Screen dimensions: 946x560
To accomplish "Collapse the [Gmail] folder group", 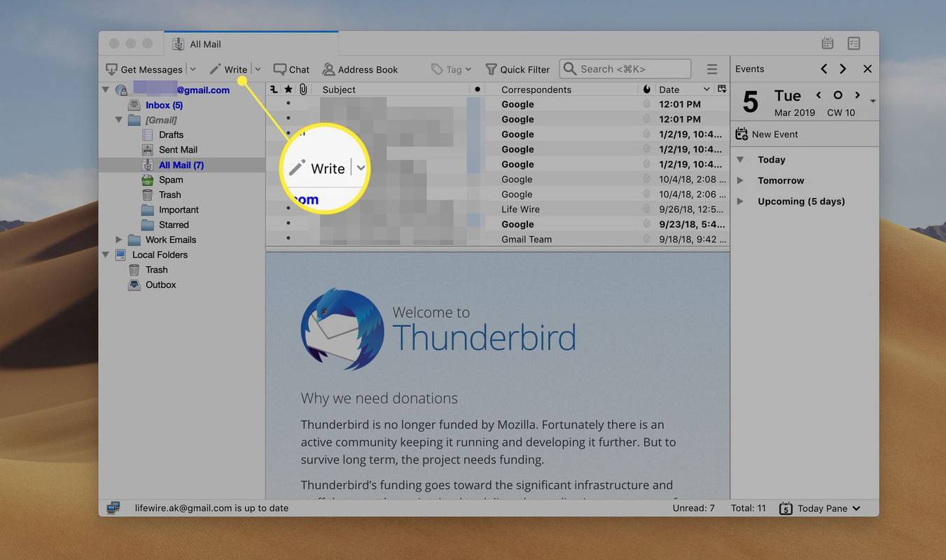I will point(119,120).
